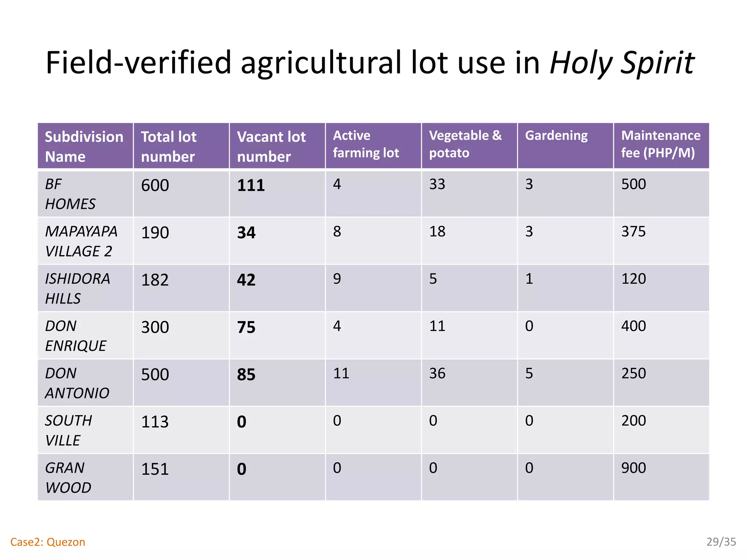This screenshot has width=747, height=560.
Task: Click the 'GRAN WOOD' row name
Action: (x=68, y=477)
